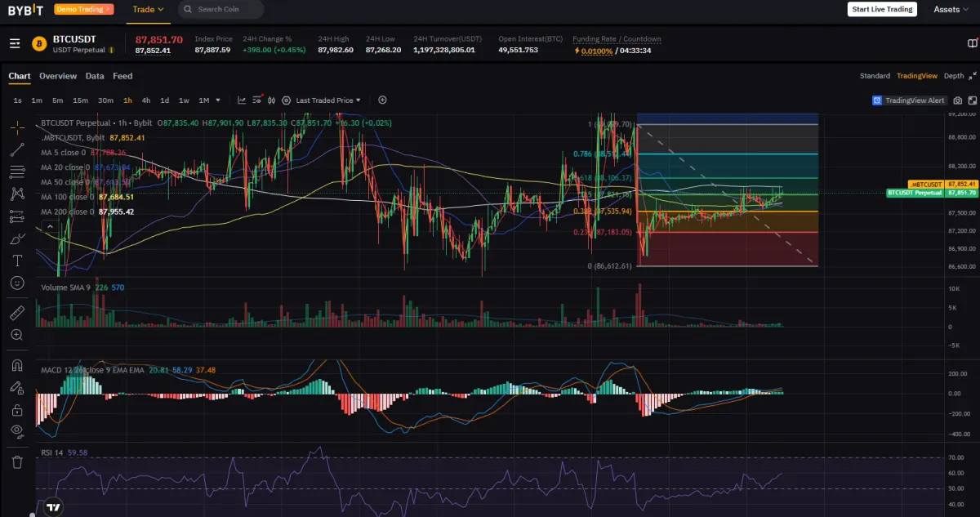This screenshot has width=980, height=517.
Task: Switch timeframe to 15m
Action: point(80,100)
